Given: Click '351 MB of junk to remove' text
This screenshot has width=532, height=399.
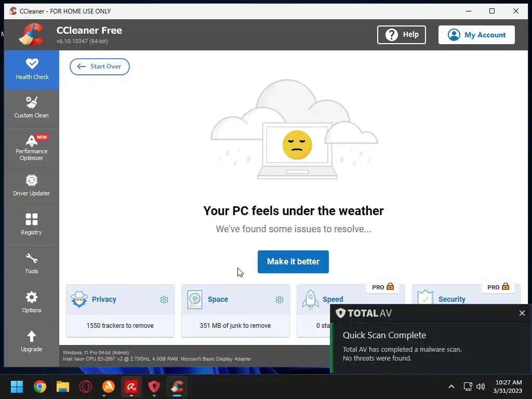Looking at the screenshot, I should tap(235, 326).
